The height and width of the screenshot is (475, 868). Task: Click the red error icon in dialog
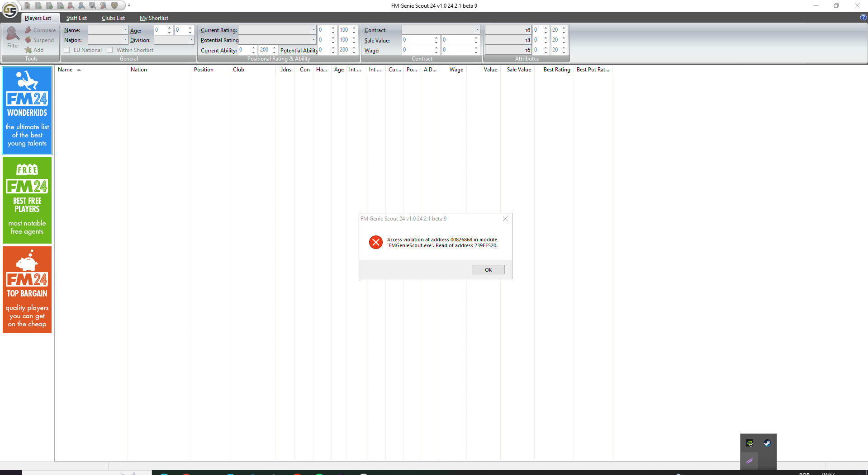click(x=375, y=242)
